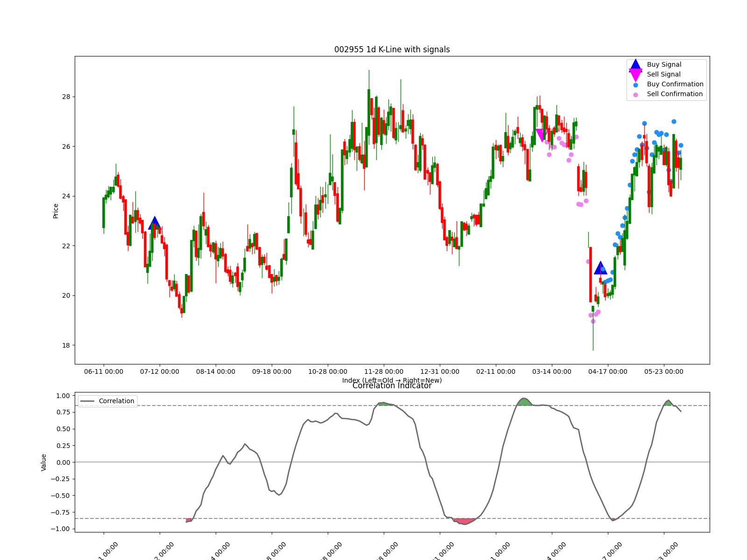The width and height of the screenshot is (747, 560).
Task: Click the price axis tick '22'
Action: pyautogui.click(x=66, y=246)
